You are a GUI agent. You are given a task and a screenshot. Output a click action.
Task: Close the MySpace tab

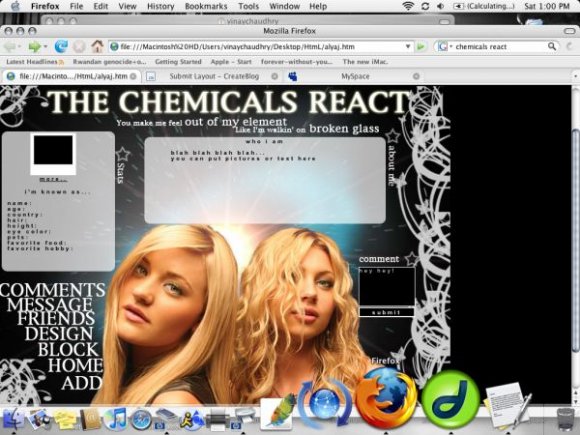[x=416, y=77]
